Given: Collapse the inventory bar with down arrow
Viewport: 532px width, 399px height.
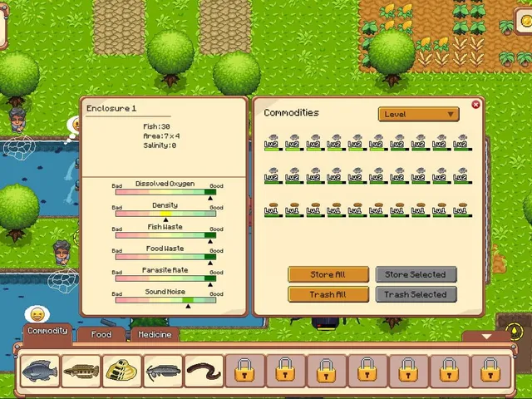Looking at the screenshot, I should pos(486,336).
